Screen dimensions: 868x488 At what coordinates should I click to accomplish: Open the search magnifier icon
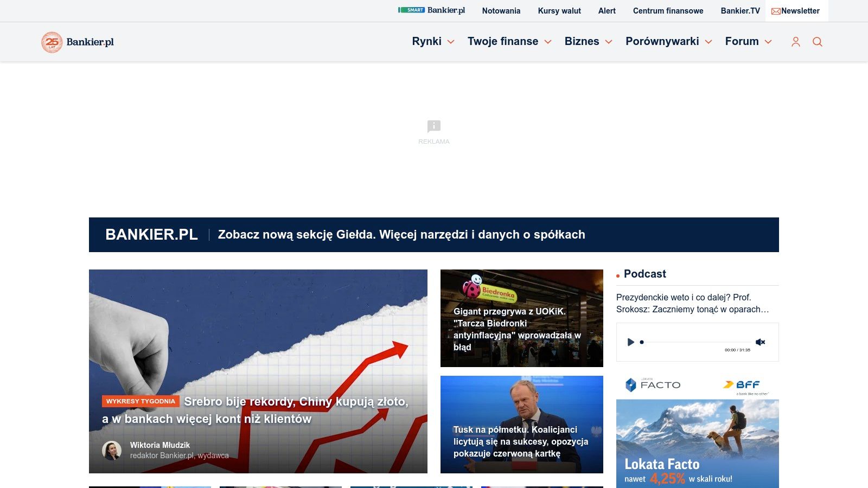coord(818,42)
